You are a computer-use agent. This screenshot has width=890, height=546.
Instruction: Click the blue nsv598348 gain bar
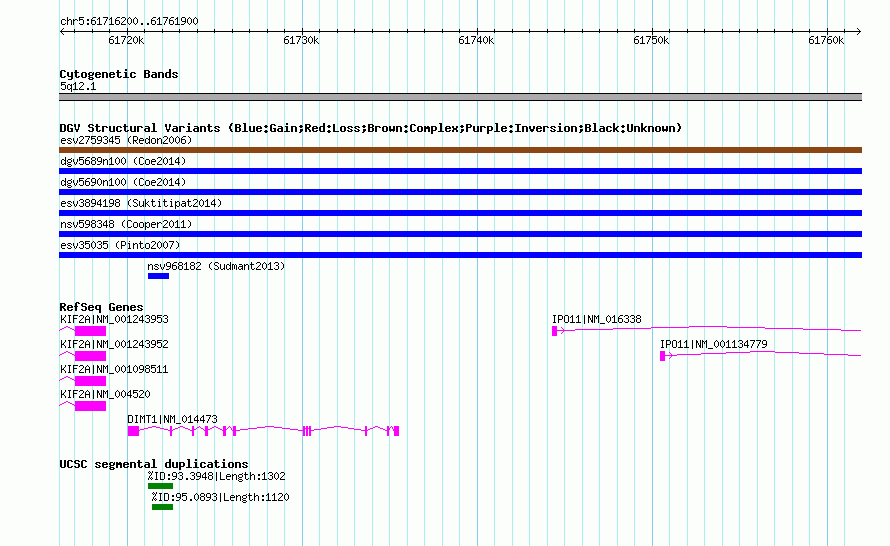tap(460, 234)
